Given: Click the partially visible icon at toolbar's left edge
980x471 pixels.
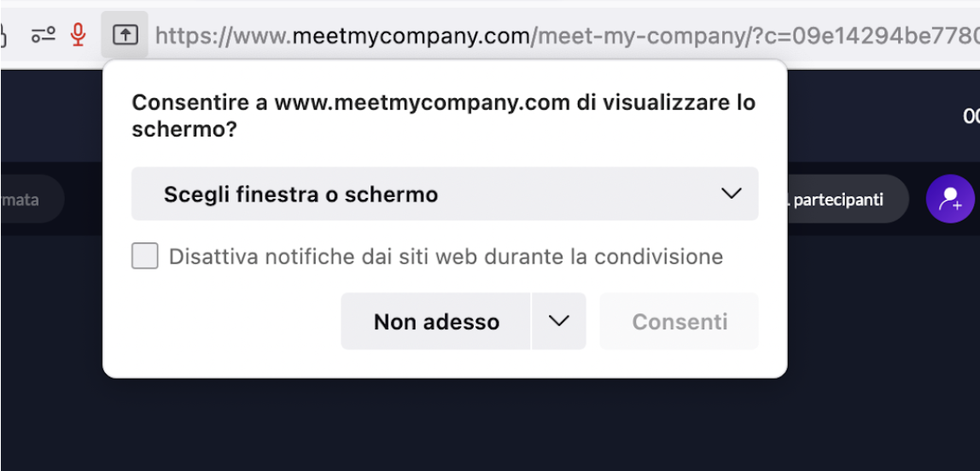Looking at the screenshot, I should pos(3,35).
